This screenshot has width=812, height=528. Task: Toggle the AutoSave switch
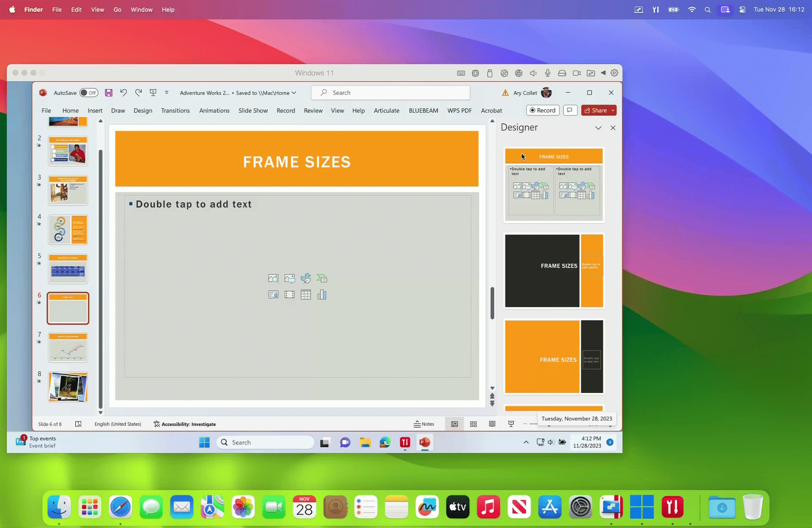pos(89,93)
